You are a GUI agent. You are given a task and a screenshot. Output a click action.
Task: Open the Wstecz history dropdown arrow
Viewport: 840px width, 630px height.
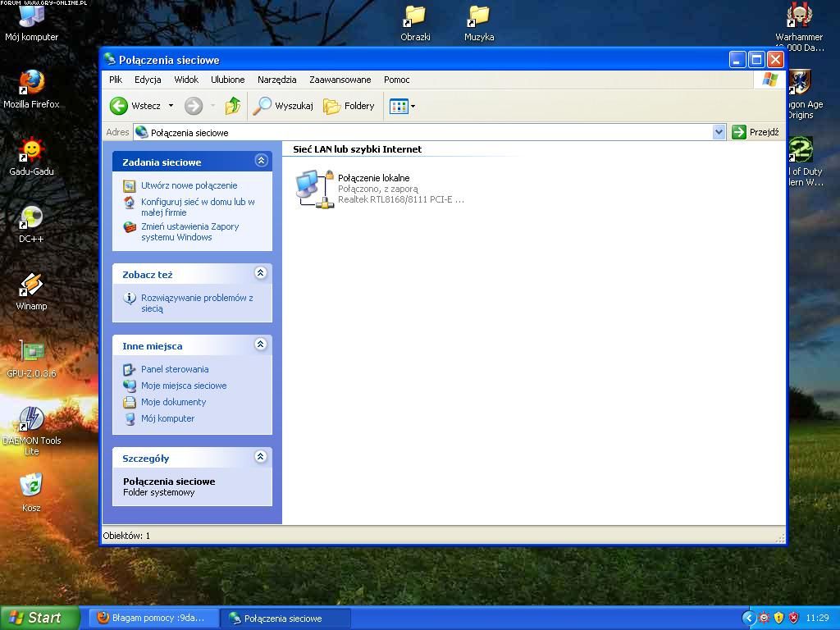171,106
